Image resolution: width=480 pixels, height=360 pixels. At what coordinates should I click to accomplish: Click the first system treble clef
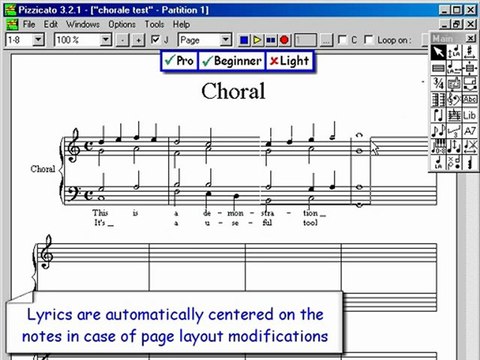pos(74,146)
